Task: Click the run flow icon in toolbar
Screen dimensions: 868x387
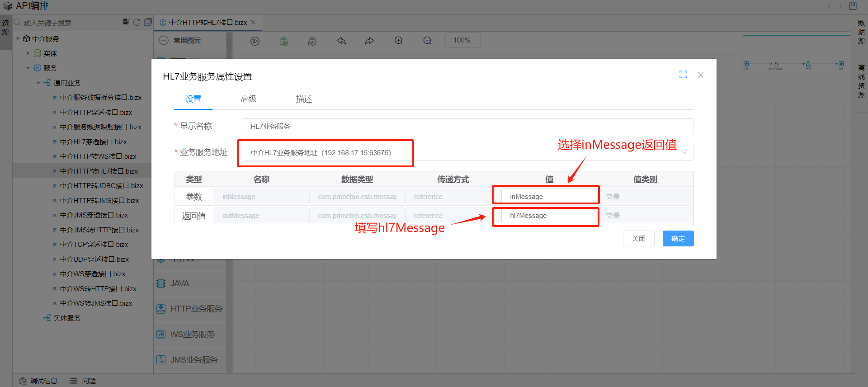Action: click(x=255, y=41)
